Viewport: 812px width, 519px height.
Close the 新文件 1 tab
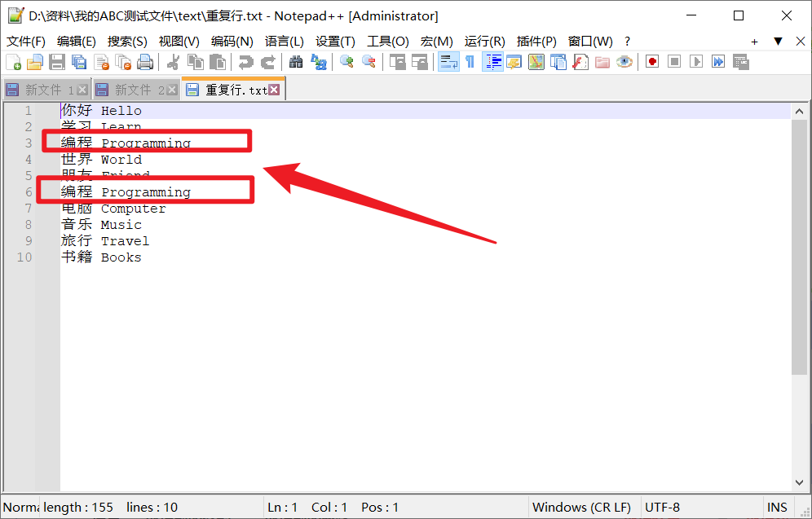pyautogui.click(x=82, y=90)
